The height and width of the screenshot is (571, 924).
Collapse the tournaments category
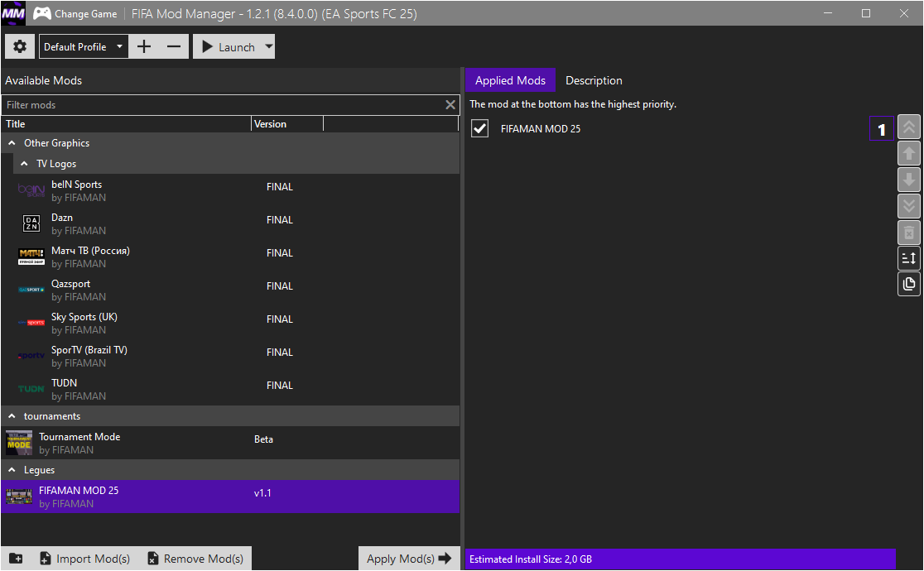(12, 416)
